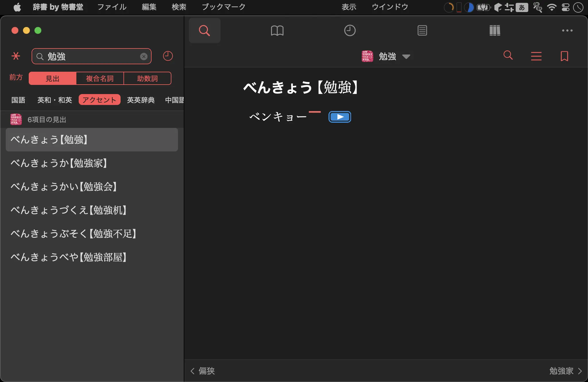Open the Apple menu
The height and width of the screenshot is (382, 588).
[x=17, y=7]
